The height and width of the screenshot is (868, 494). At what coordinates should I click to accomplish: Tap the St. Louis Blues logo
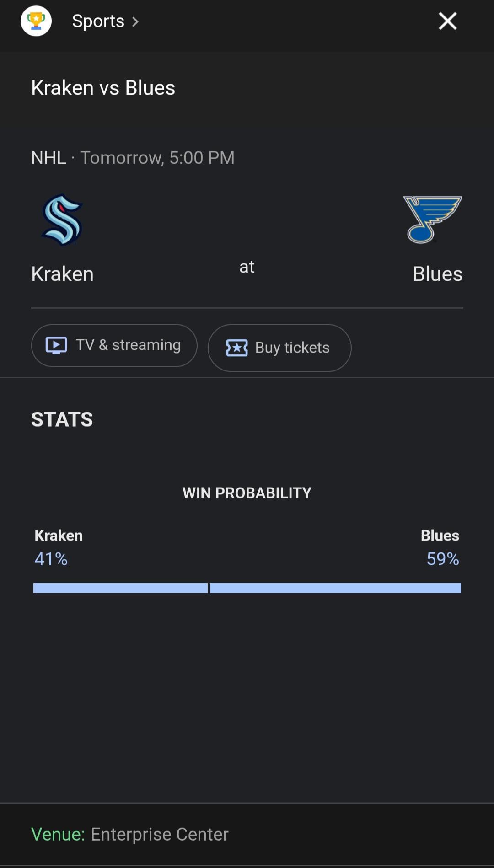tap(432, 220)
